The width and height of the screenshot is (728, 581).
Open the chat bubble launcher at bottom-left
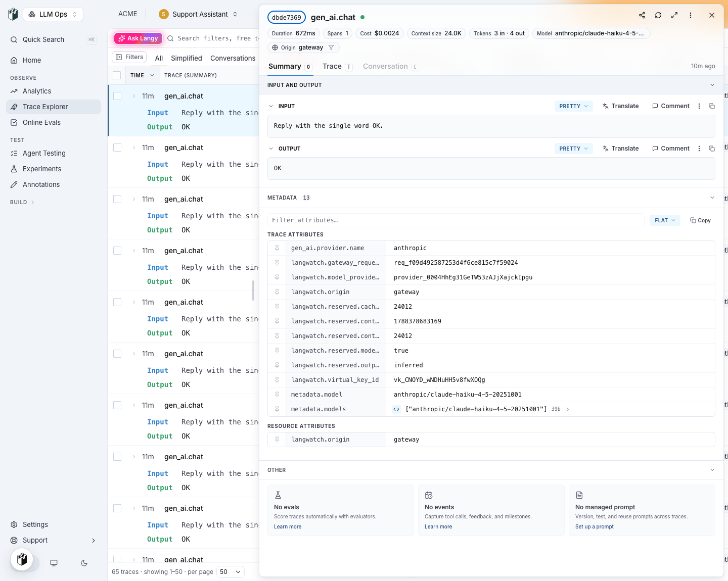(x=22, y=559)
